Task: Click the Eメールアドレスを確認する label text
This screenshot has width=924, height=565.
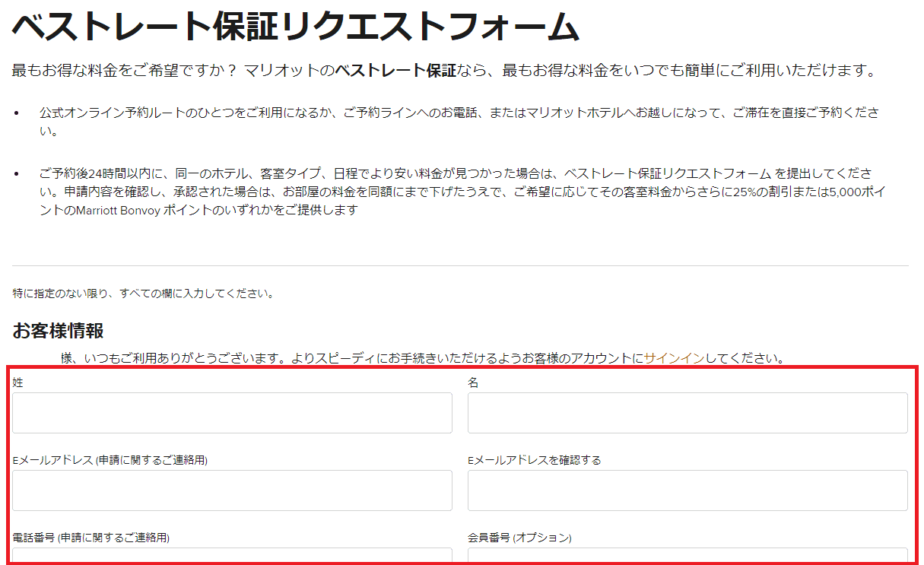Action: [x=534, y=460]
